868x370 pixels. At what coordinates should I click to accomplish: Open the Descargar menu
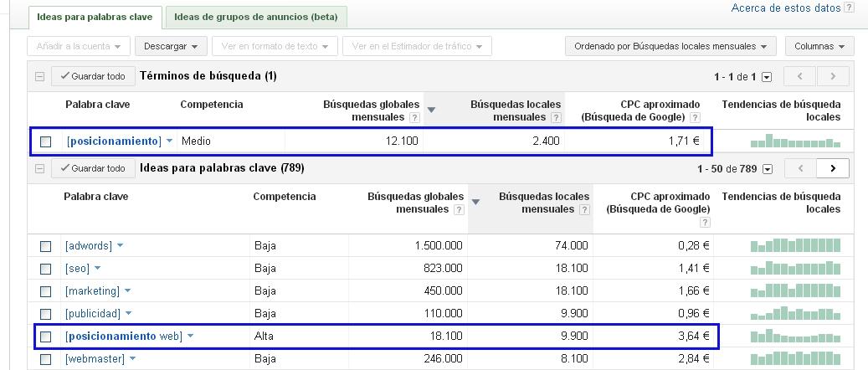pos(171,47)
